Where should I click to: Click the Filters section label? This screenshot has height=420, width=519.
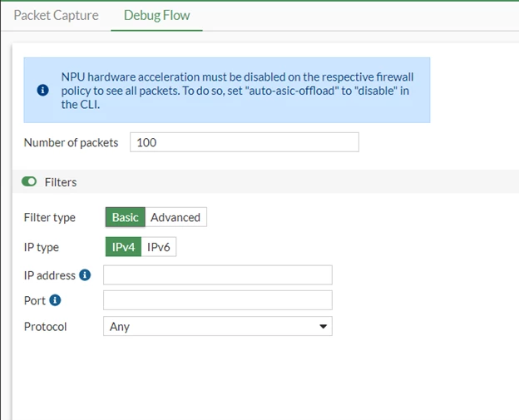tap(61, 182)
